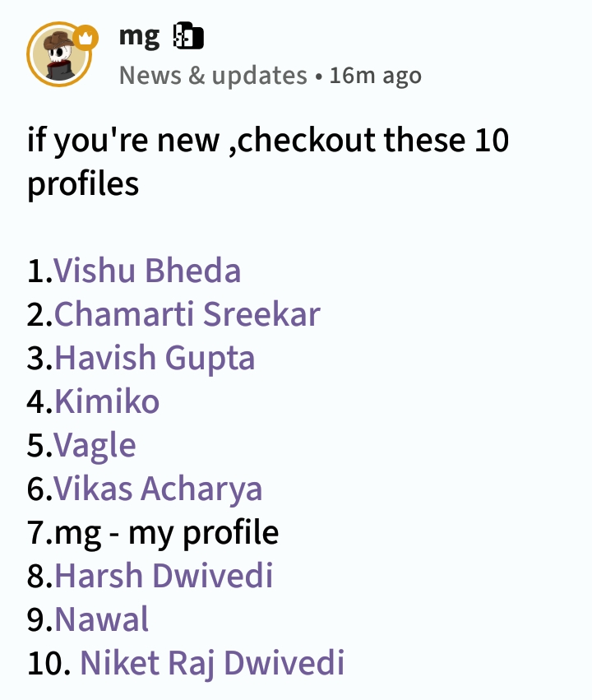This screenshot has width=592, height=700.
Task: Open the News & updates space label
Action: (213, 76)
